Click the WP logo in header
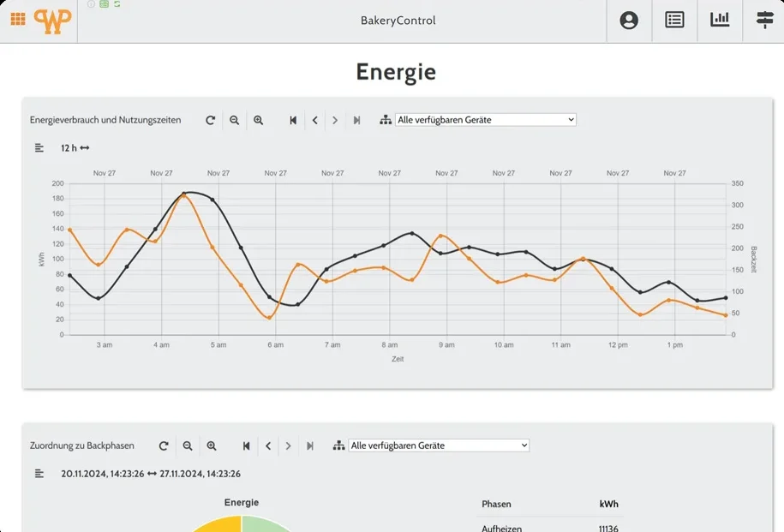This screenshot has width=784, height=532. 52,21
